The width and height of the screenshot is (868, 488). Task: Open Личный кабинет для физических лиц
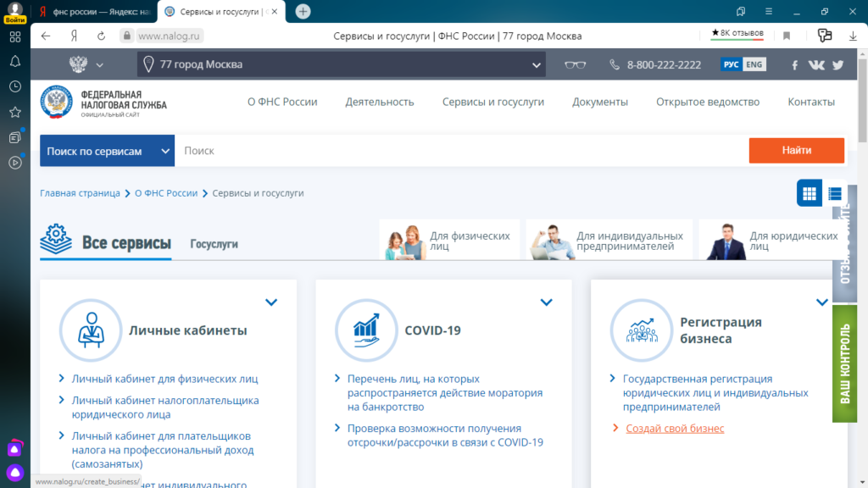click(x=165, y=379)
